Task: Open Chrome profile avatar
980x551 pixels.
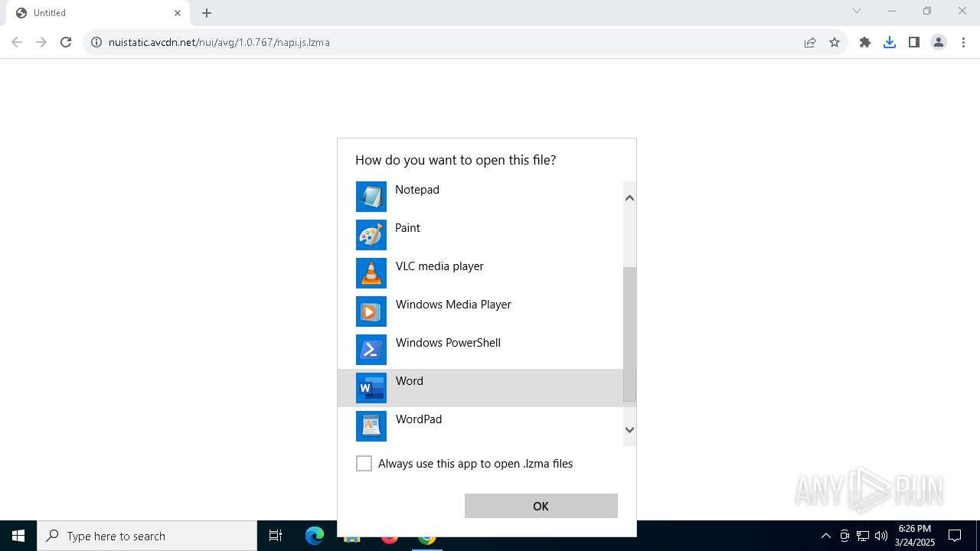Action: click(x=939, y=42)
